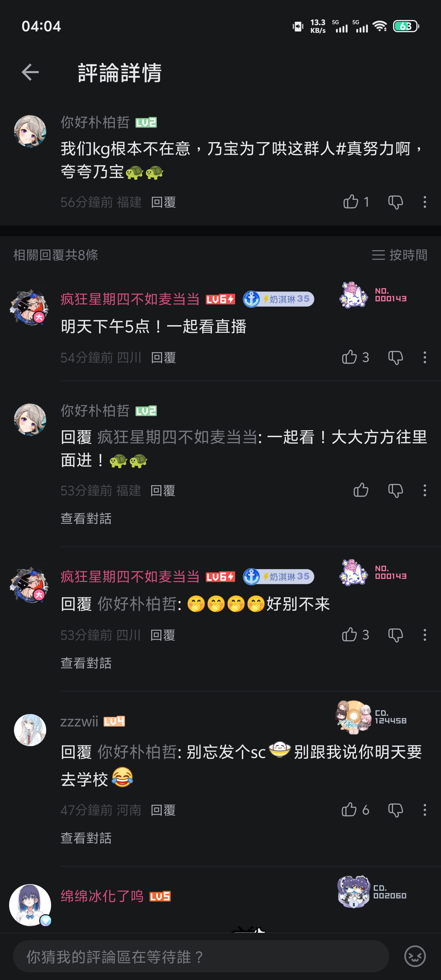Open 绵绵冰化了呜 user profile name
The image size is (441, 980).
[x=102, y=896]
